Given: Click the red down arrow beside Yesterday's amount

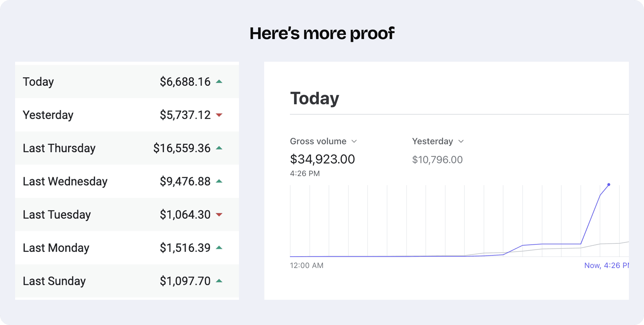Looking at the screenshot, I should 219,115.
